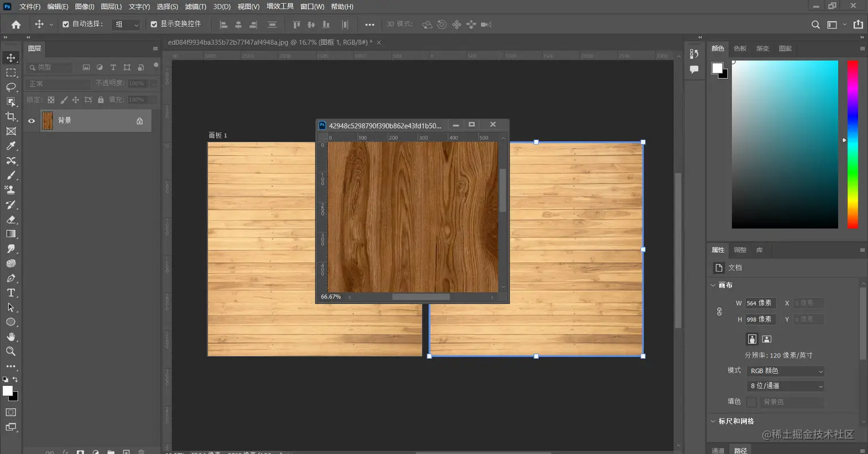Toggle lock transparent pixels icon
Image resolution: width=868 pixels, height=454 pixels.
(51, 100)
